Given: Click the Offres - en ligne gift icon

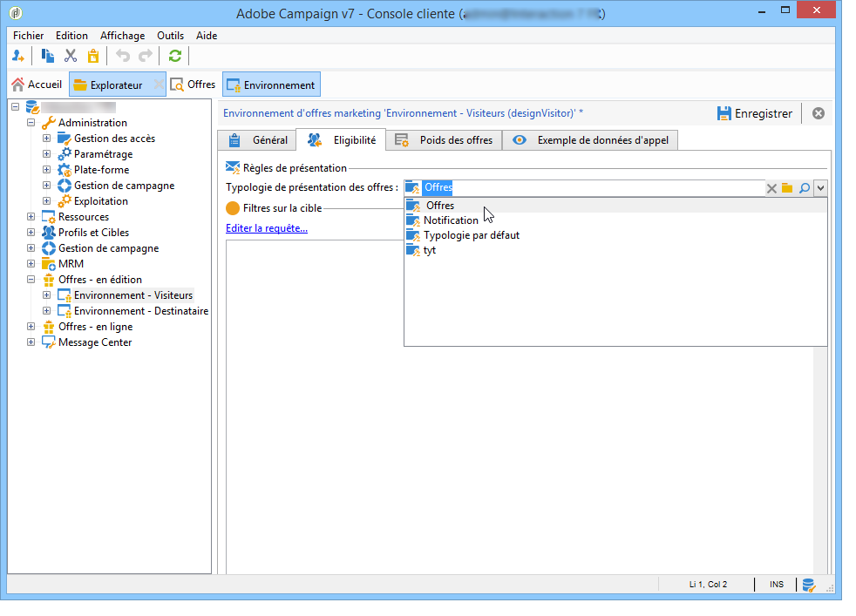Looking at the screenshot, I should pyautogui.click(x=49, y=327).
